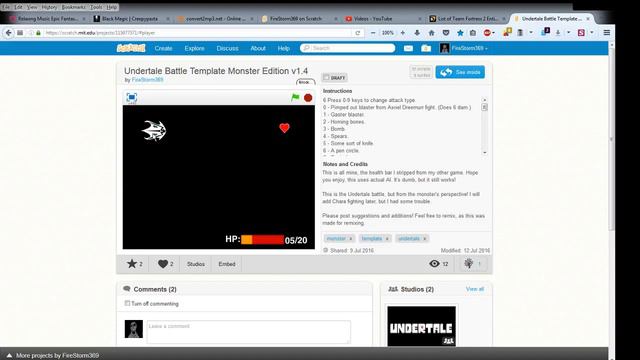
Task: Click the HP health bar
Action: point(262,240)
